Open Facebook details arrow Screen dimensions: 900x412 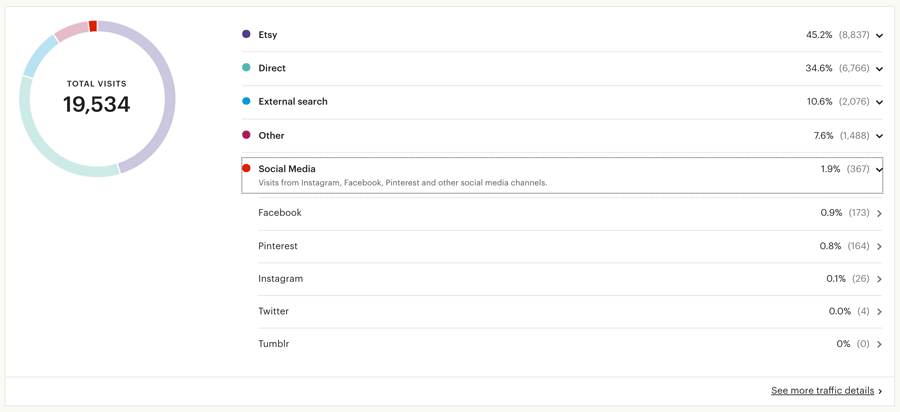click(879, 213)
